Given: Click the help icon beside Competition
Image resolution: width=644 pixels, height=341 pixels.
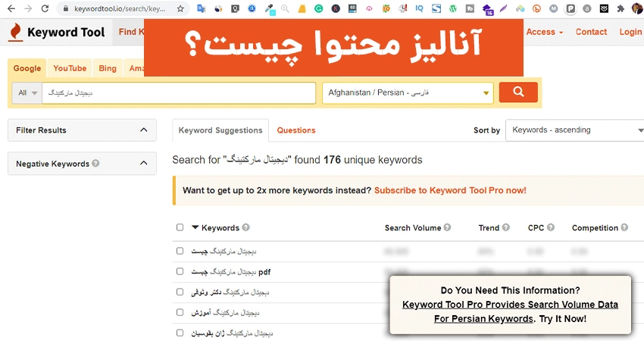Looking at the screenshot, I should coord(624,227).
